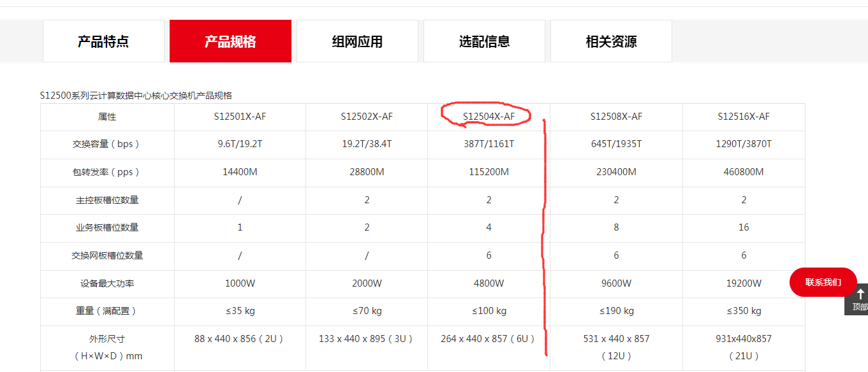Click the 230400M cell
This screenshot has width=868, height=372.
pyautogui.click(x=616, y=172)
